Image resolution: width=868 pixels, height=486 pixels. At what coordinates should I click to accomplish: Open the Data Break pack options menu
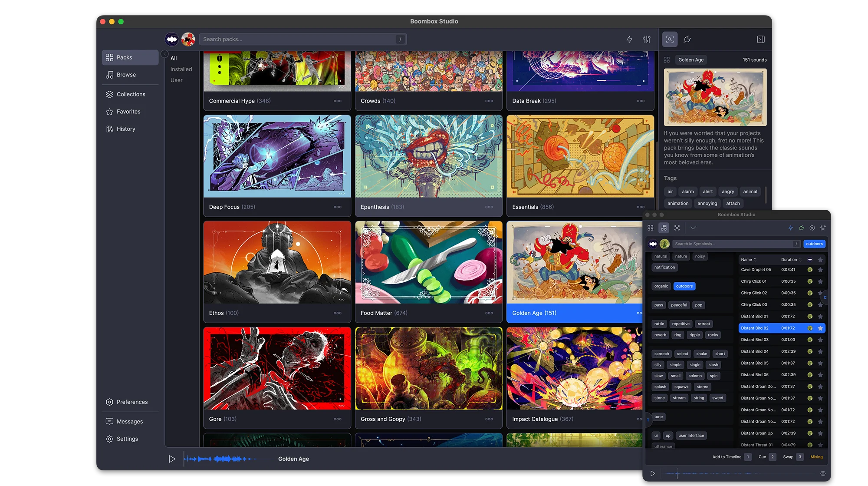point(641,101)
